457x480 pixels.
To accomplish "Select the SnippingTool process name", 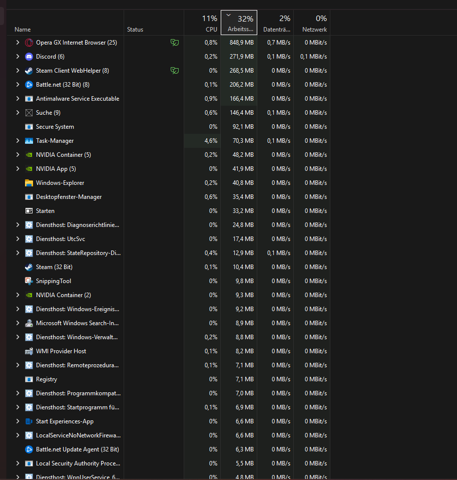I will pyautogui.click(x=53, y=281).
